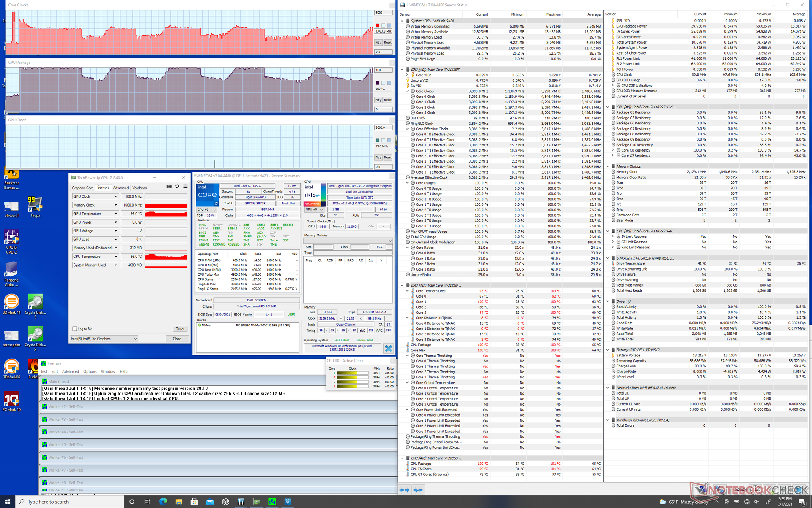Open the weather widget showing 65°F
Viewport: 812px width, 508px height.
pyautogui.click(x=683, y=502)
